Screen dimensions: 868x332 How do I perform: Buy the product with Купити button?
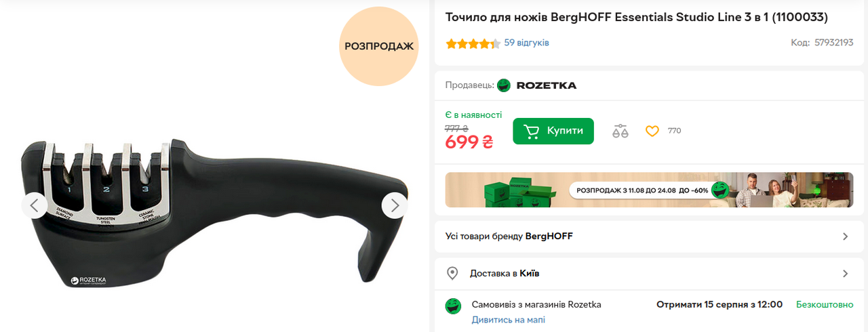[x=553, y=131]
